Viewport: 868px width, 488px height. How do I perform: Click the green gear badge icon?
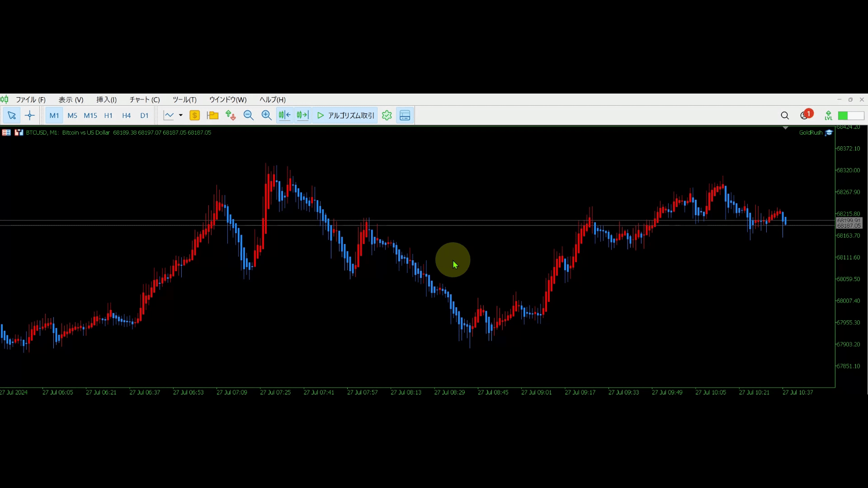coord(387,116)
